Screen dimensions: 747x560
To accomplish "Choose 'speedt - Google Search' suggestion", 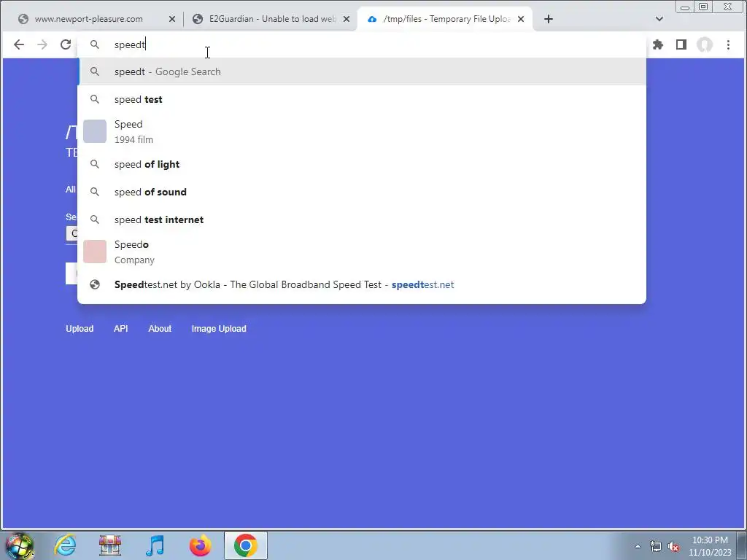I will tap(362, 71).
